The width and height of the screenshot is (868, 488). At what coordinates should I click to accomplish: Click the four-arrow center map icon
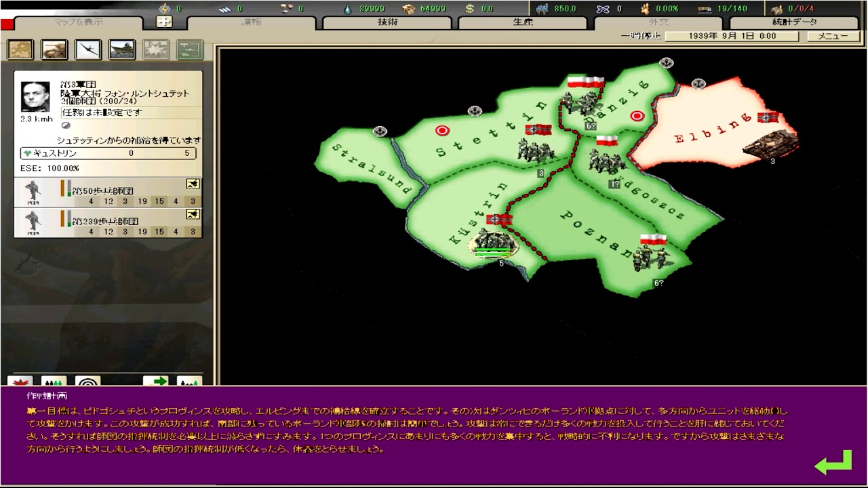tap(165, 22)
